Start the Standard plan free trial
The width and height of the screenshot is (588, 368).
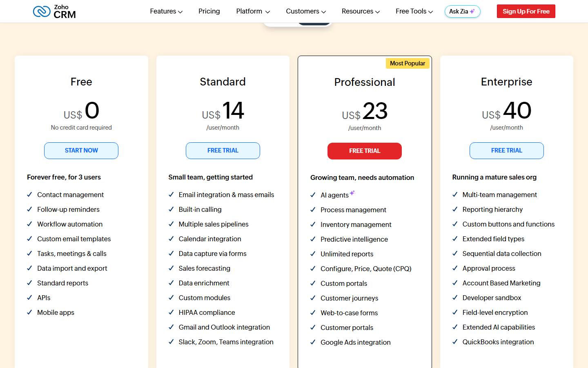coord(223,150)
